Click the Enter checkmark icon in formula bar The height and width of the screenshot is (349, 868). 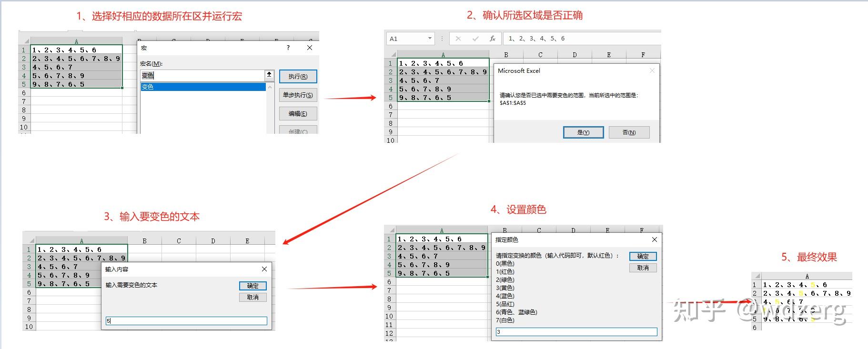coord(475,39)
